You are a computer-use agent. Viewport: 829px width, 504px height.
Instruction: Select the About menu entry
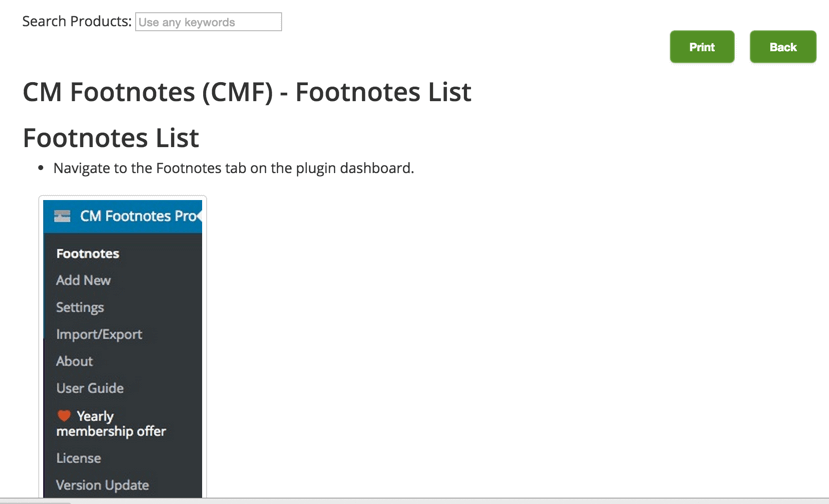point(74,362)
